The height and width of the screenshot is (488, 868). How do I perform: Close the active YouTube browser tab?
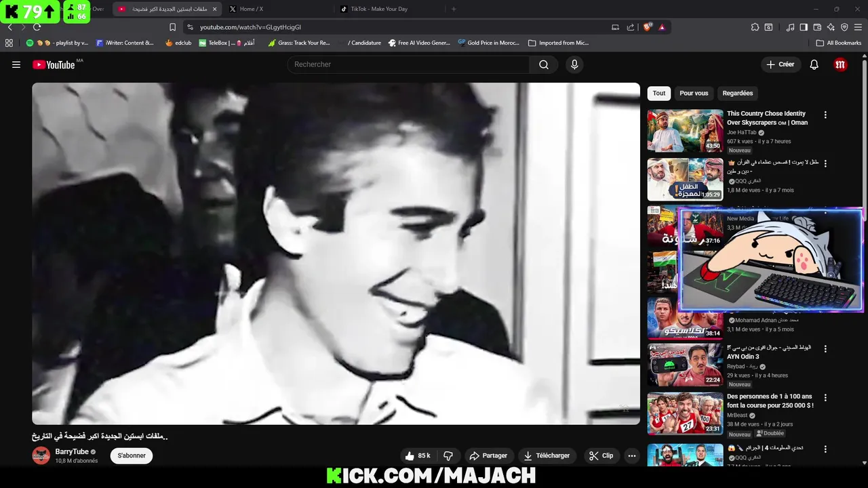215,9
